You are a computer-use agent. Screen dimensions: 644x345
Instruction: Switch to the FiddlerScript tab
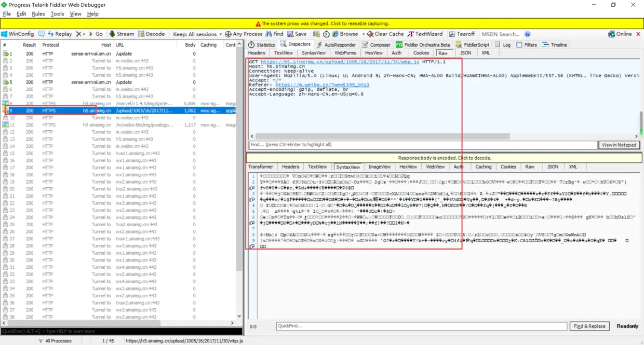click(472, 45)
